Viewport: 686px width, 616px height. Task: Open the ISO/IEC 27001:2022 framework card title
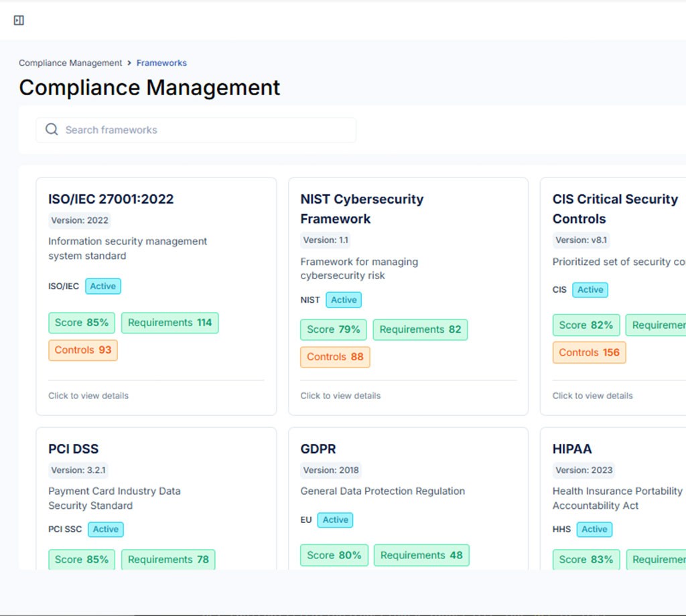point(111,199)
